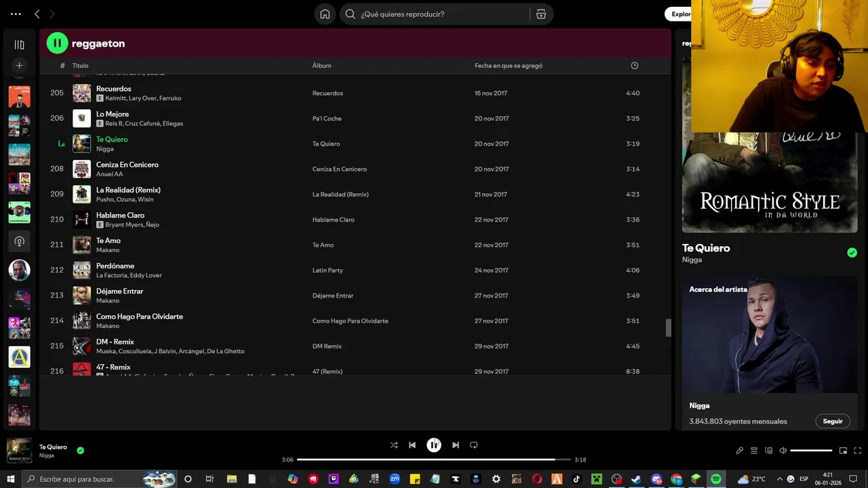
Task: Open the play queue icon
Action: click(x=753, y=451)
